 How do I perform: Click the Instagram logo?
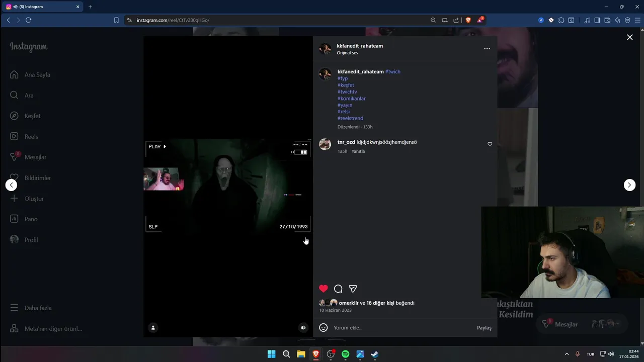pos(29,47)
